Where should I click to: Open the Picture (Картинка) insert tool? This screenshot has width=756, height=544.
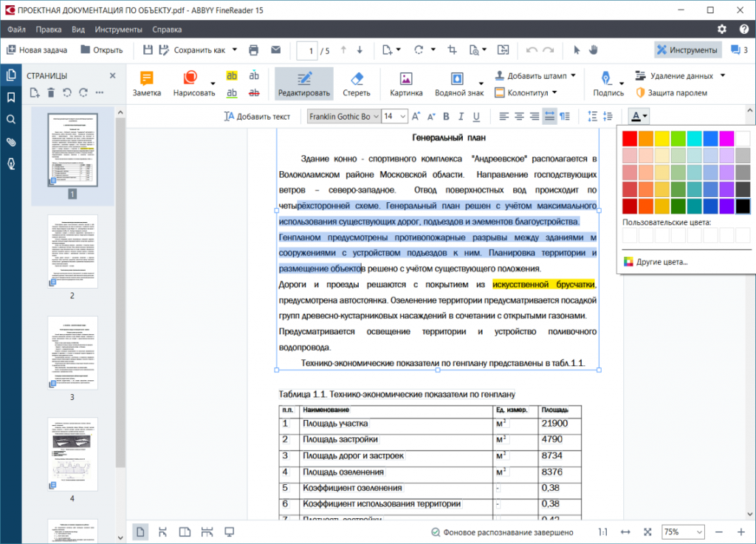point(406,84)
